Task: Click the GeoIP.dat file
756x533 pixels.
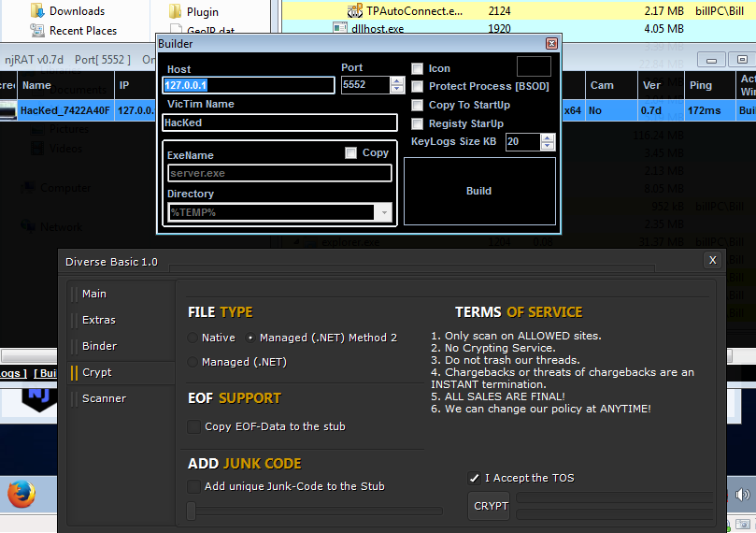Action: click(203, 30)
